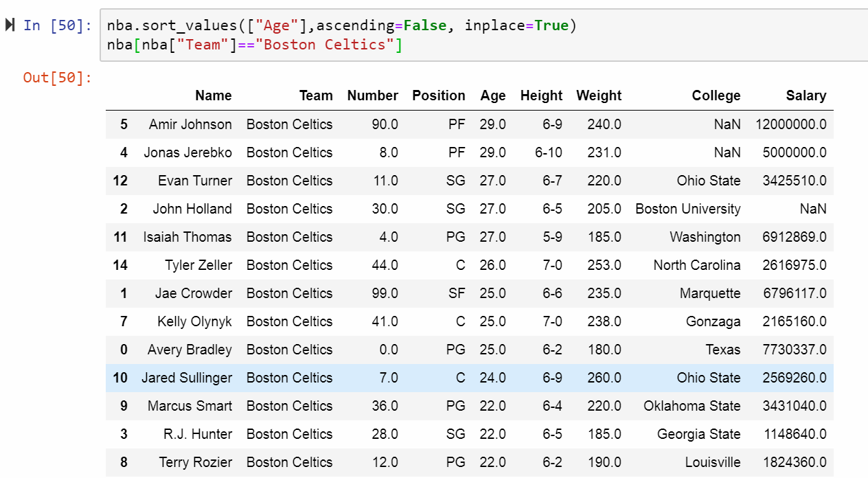Select the Evan Turner name cell
The height and width of the screenshot is (478, 868).
(x=195, y=181)
